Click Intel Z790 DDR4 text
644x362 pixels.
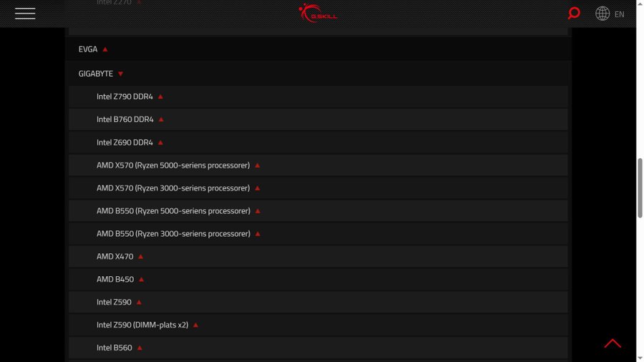click(125, 97)
